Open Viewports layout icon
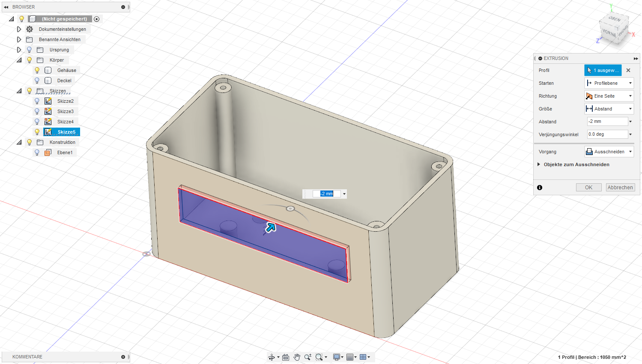 pos(363,357)
